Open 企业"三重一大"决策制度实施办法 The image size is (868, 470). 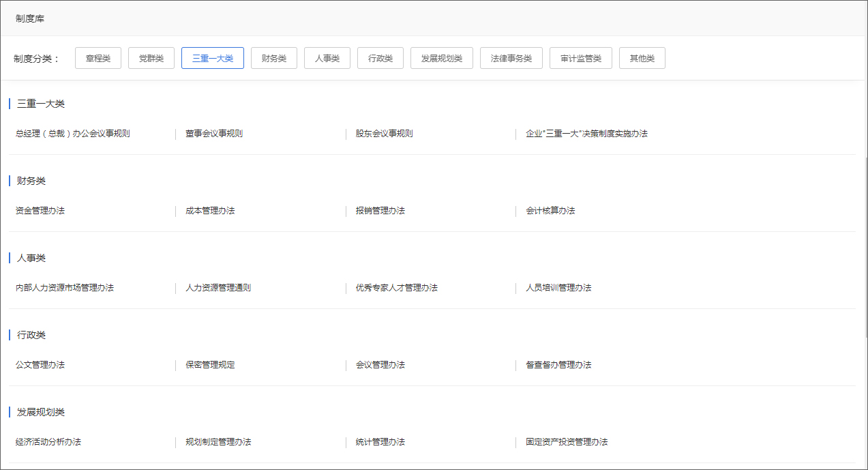point(584,134)
